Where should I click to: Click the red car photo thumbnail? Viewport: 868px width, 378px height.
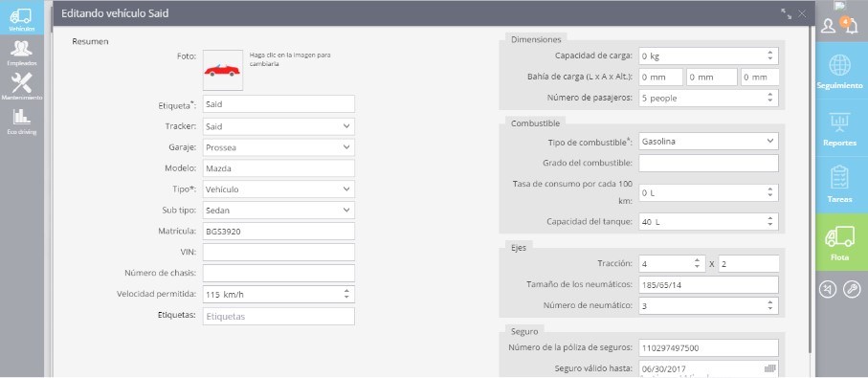point(223,70)
